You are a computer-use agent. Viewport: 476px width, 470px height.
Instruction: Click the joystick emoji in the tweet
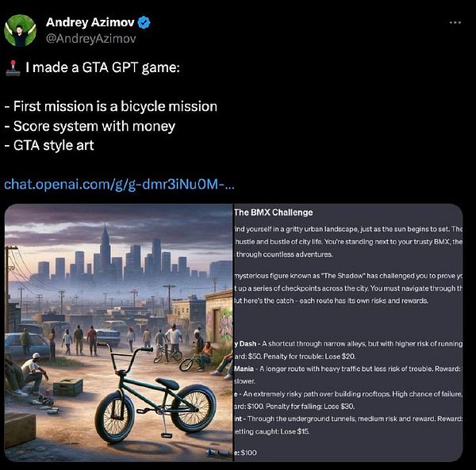coord(13,68)
